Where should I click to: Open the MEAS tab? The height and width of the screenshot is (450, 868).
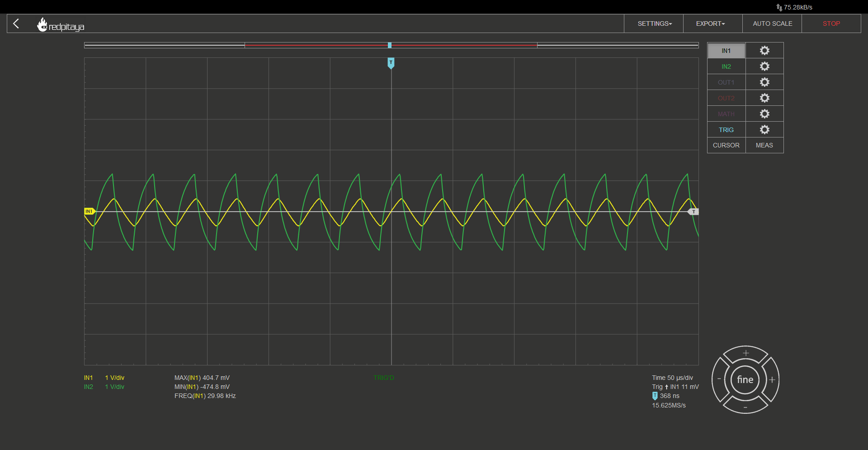pyautogui.click(x=764, y=145)
